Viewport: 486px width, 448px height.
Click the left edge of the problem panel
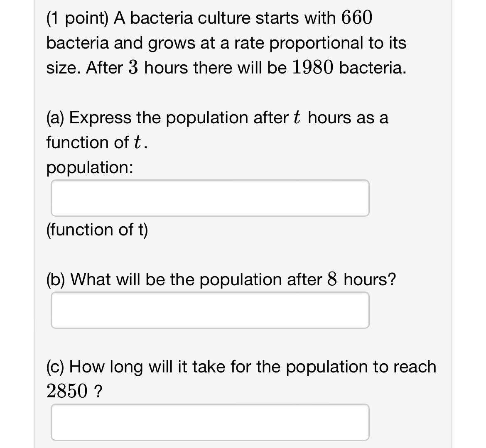[34, 224]
